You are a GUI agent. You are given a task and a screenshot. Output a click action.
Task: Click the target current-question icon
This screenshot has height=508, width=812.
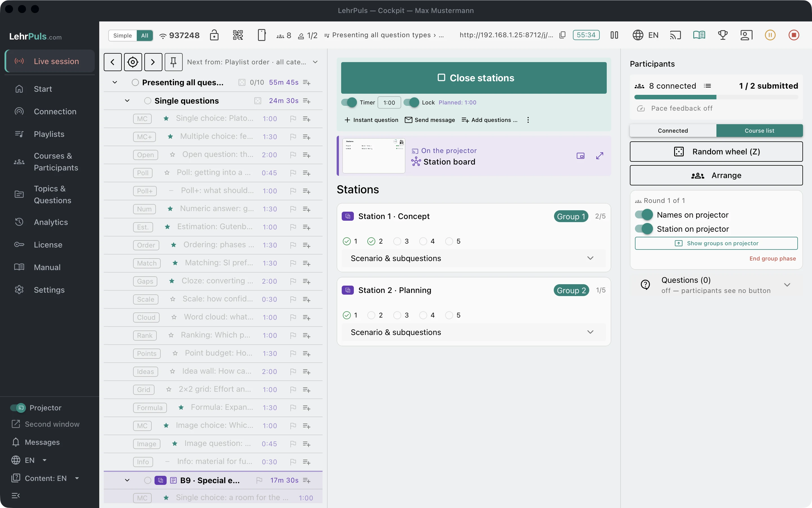pyautogui.click(x=133, y=62)
